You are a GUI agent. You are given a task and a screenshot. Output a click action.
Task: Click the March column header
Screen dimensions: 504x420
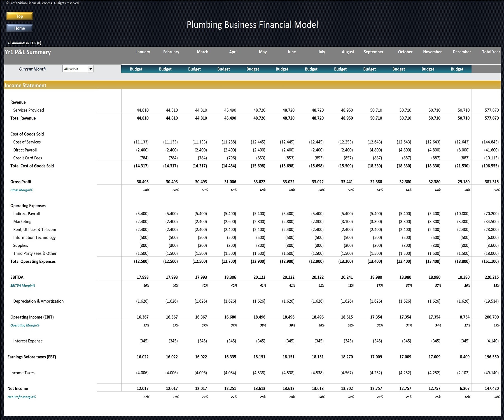point(202,52)
